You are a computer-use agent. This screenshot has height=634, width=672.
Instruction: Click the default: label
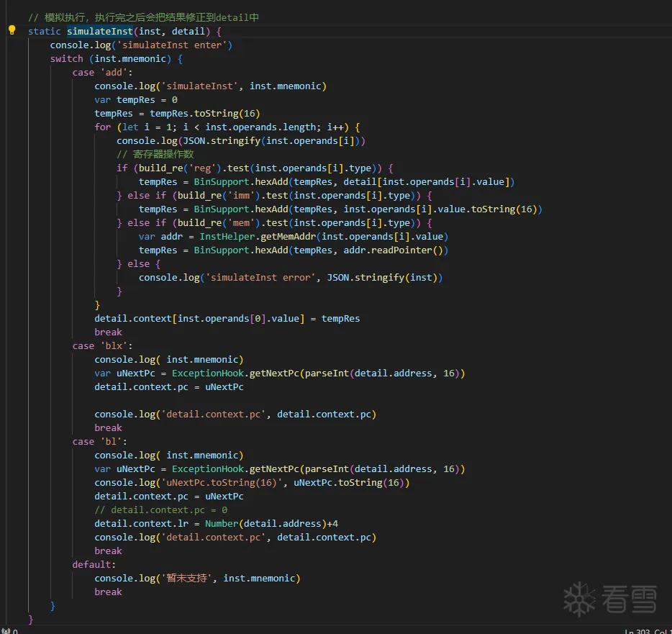pos(94,565)
